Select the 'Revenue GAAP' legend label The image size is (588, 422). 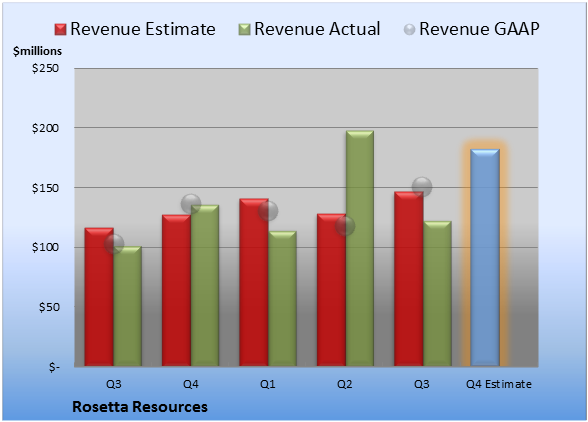(479, 29)
